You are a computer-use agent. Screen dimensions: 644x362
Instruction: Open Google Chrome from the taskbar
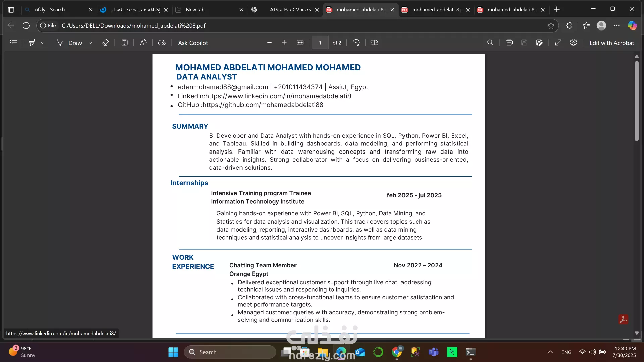[397, 352]
